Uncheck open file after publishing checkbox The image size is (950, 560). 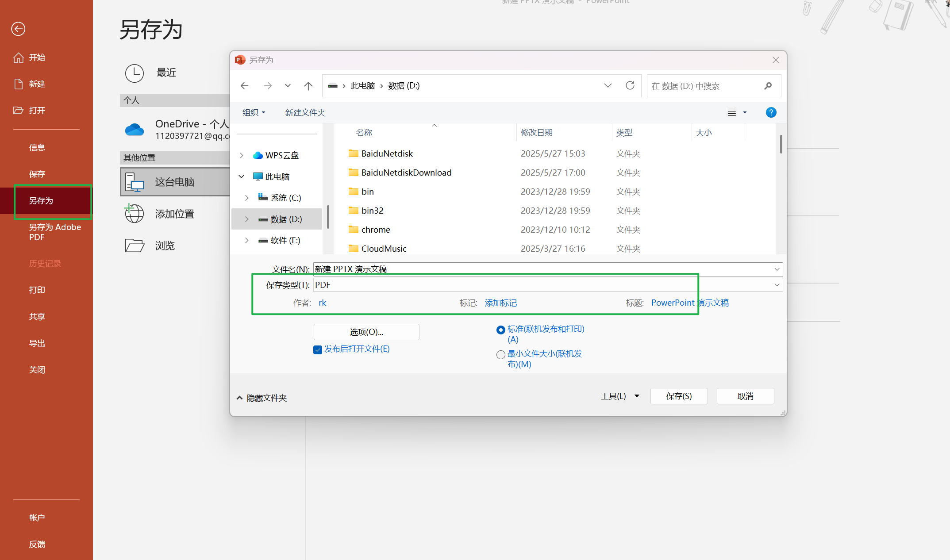[x=318, y=350]
